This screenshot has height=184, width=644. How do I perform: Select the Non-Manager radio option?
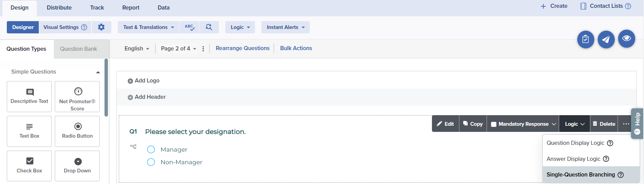pos(151,162)
